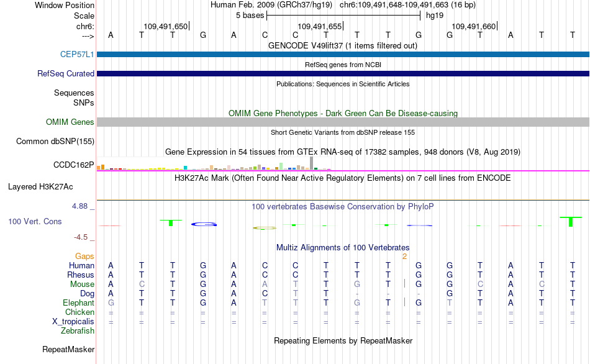The height and width of the screenshot is (364, 590).
Task: Click the PhyloP upper limit 4.88
Action: (x=79, y=206)
